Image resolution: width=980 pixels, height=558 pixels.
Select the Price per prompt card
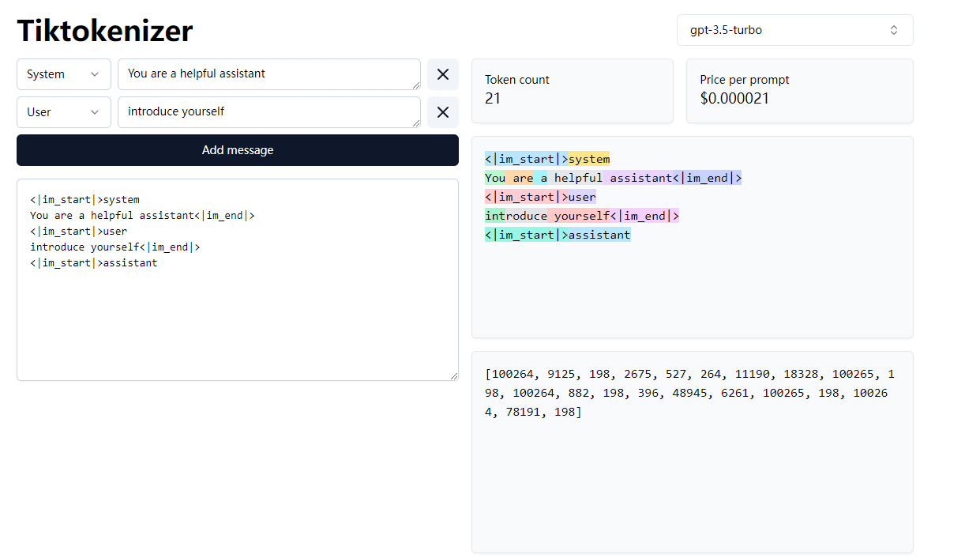pos(799,90)
